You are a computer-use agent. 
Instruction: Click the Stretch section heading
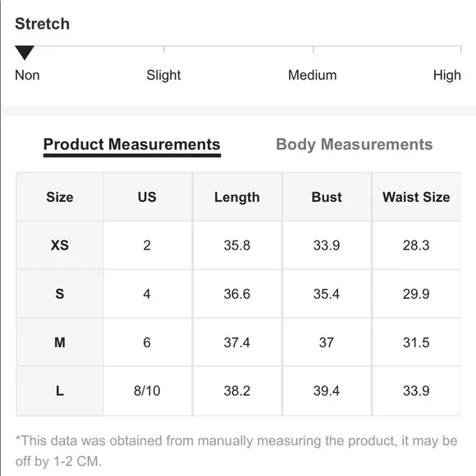42,24
